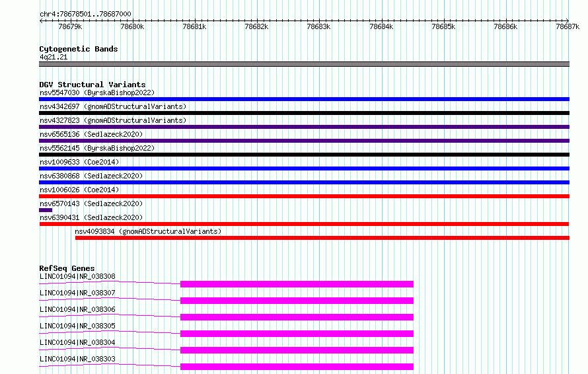Screen dimensions: 588x374
Task: Click the DGV Structural Variants track title
Action: 92,85
